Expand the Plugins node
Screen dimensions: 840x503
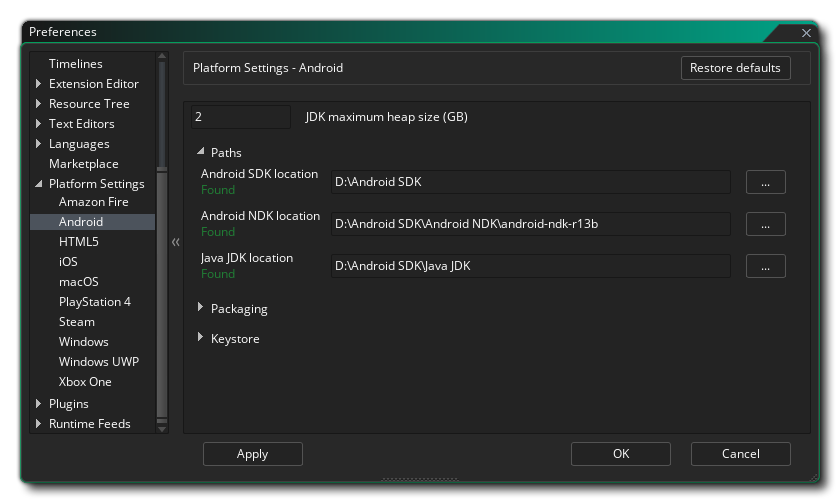(x=38, y=403)
